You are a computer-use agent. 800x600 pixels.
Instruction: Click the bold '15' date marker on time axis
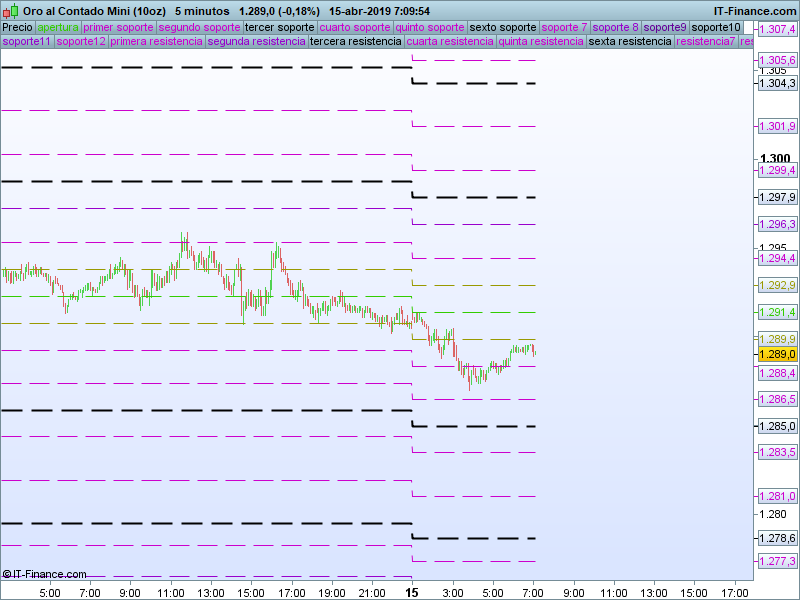tap(411, 592)
